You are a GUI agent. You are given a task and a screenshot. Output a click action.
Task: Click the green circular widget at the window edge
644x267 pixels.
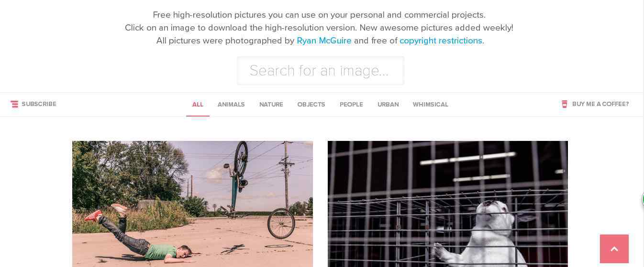(x=643, y=199)
